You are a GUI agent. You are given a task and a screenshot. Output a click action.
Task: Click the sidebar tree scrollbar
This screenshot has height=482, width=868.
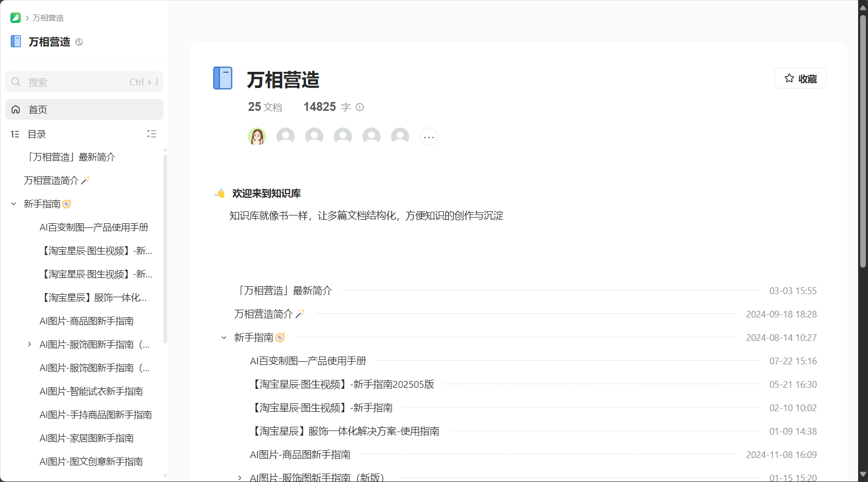point(165,249)
